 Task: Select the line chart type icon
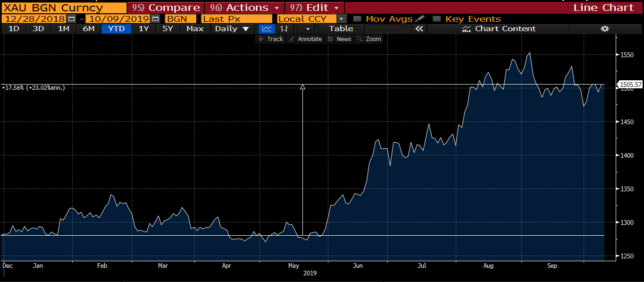[x=267, y=29]
